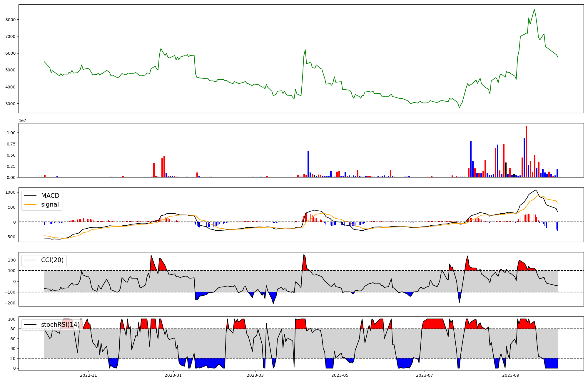The image size is (588, 382).
Task: Click the tallest red volume bar
Action: (526, 151)
